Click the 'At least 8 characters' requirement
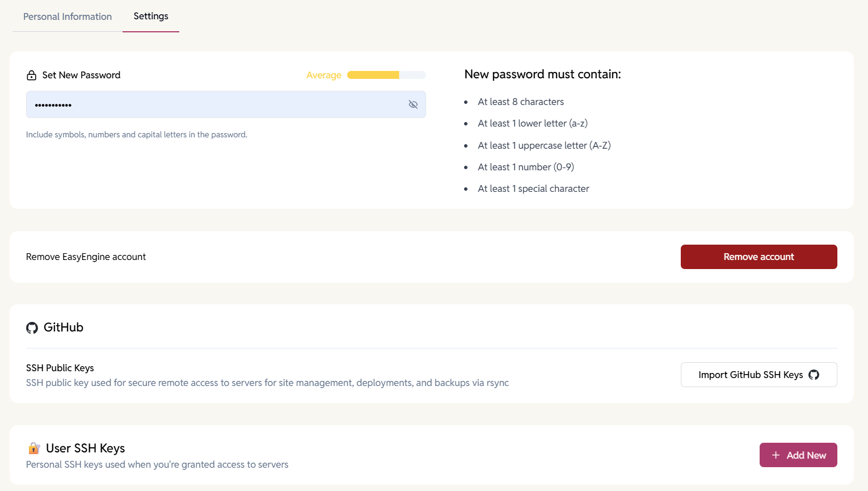The image size is (868, 491). point(520,102)
